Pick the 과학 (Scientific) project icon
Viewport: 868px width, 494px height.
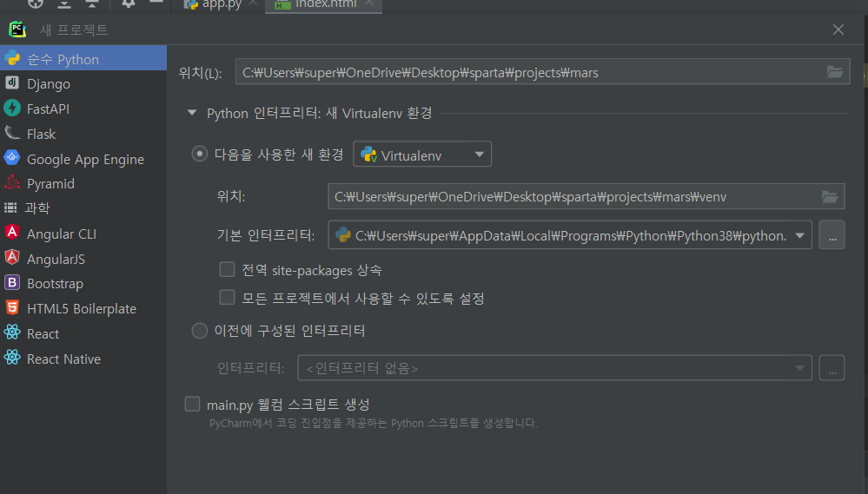click(10, 207)
